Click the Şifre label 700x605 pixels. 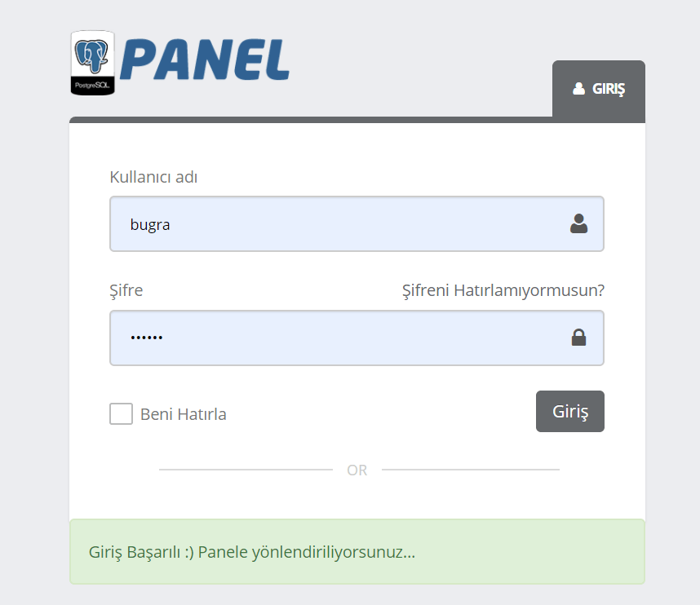point(126,290)
